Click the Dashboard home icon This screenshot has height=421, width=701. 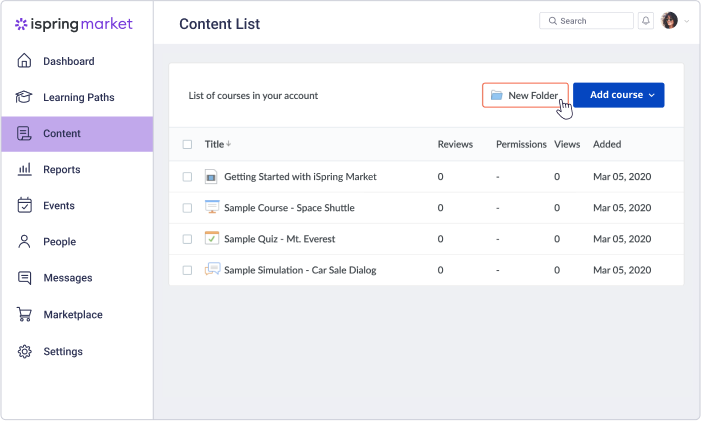[24, 60]
